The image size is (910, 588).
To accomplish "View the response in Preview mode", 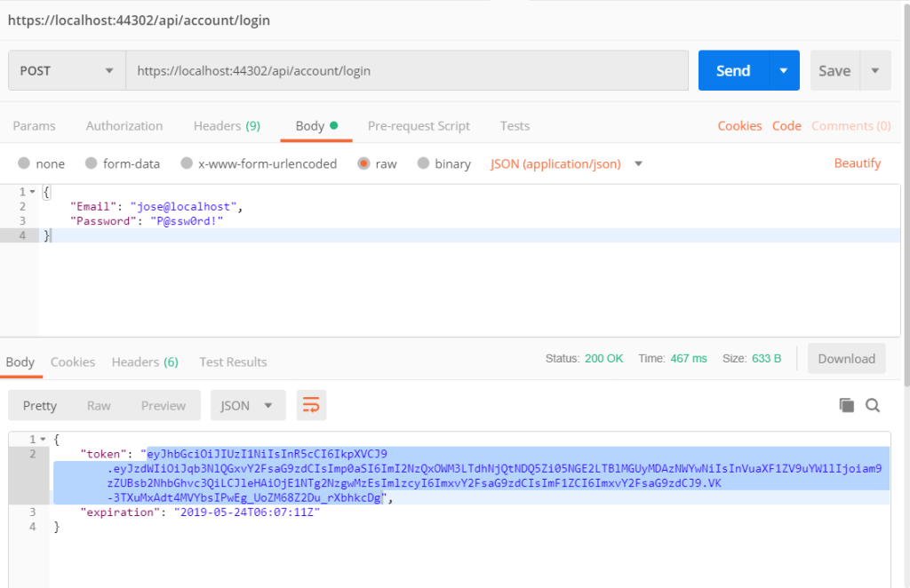I will pos(163,405).
